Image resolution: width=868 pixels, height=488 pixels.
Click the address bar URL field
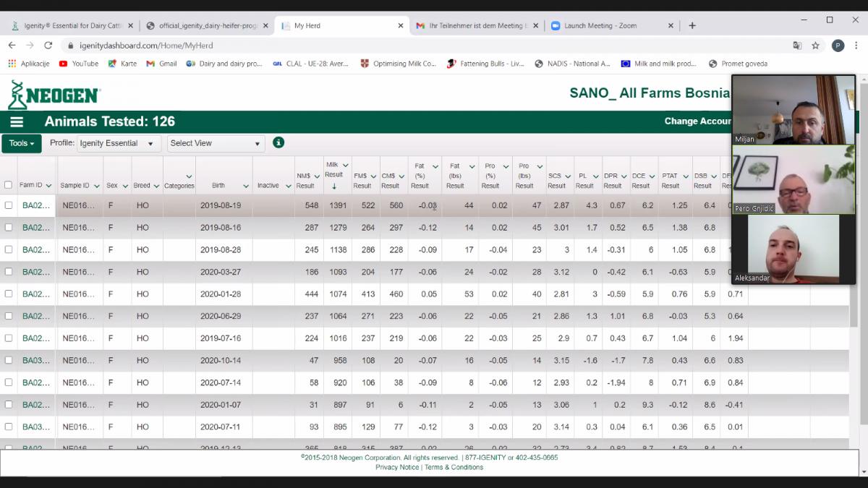pyautogui.click(x=427, y=46)
